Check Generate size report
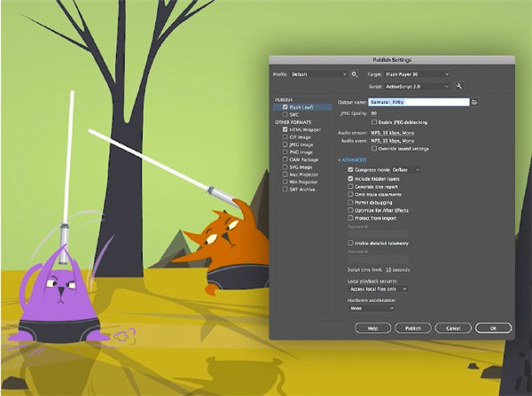The width and height of the screenshot is (532, 396). click(x=350, y=186)
